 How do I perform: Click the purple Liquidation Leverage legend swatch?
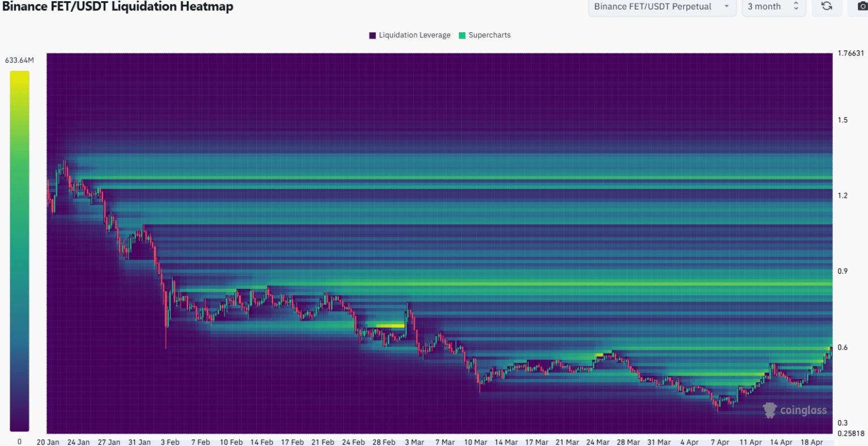(373, 35)
